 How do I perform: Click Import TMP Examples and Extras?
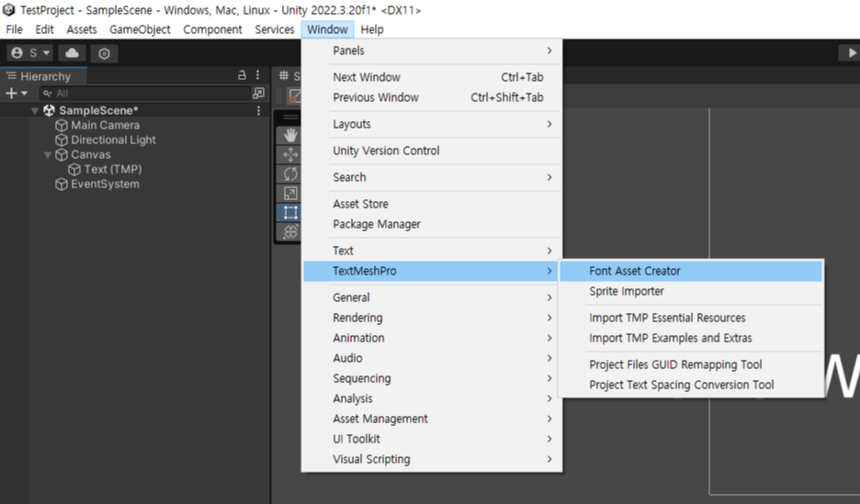691,338
